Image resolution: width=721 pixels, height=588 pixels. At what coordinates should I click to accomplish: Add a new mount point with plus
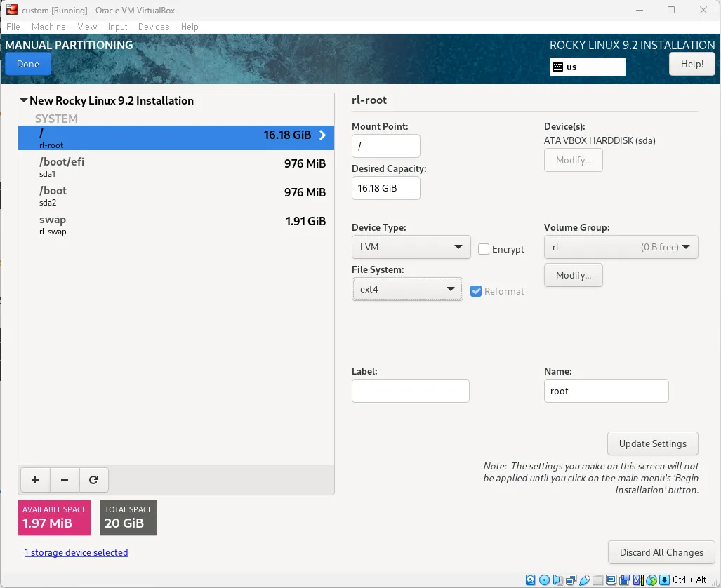point(35,479)
